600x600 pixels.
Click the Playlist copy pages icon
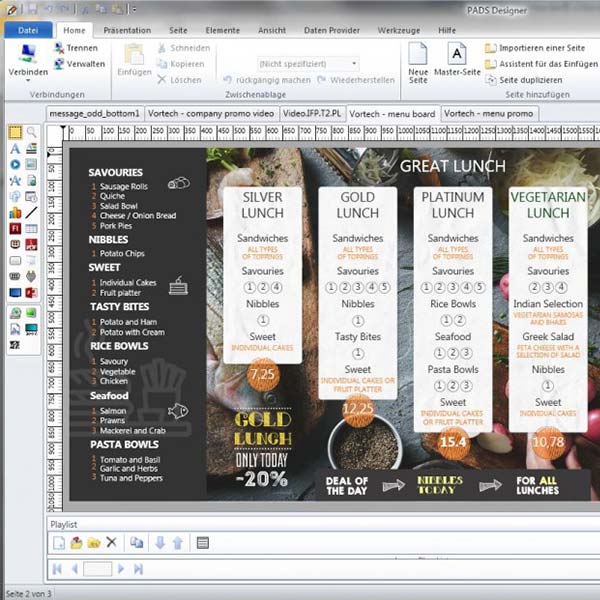[x=136, y=543]
